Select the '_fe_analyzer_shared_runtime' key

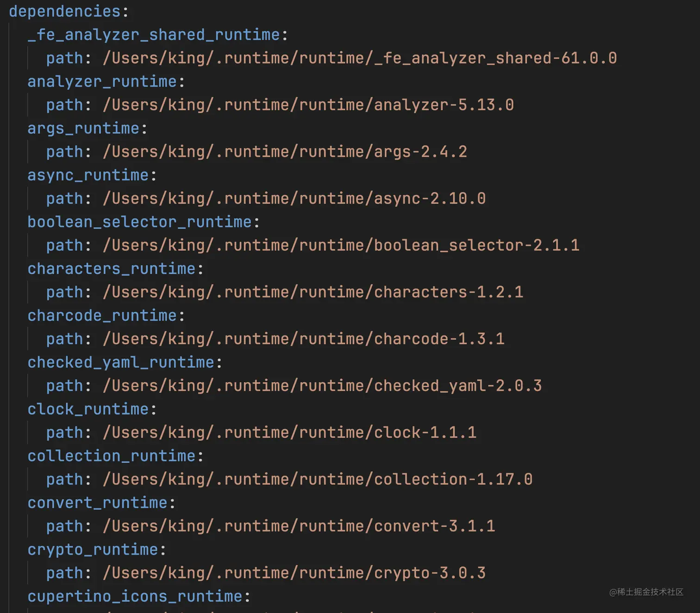coord(154,35)
